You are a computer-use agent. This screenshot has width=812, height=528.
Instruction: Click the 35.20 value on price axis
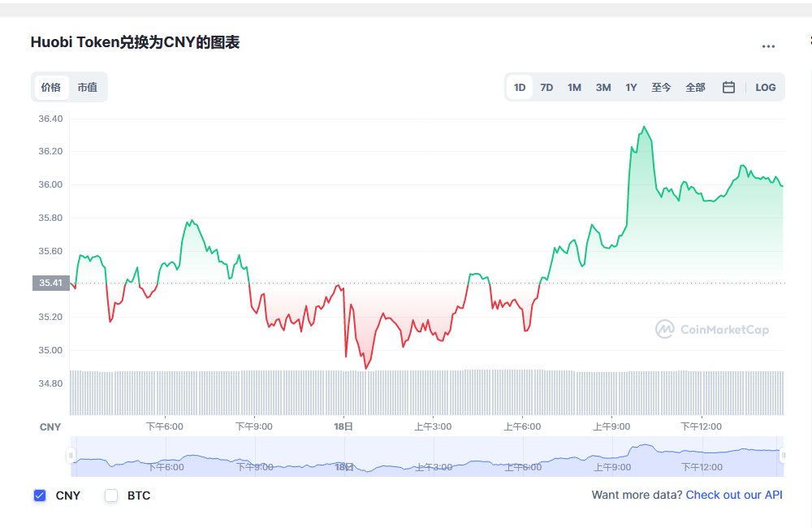[50, 317]
